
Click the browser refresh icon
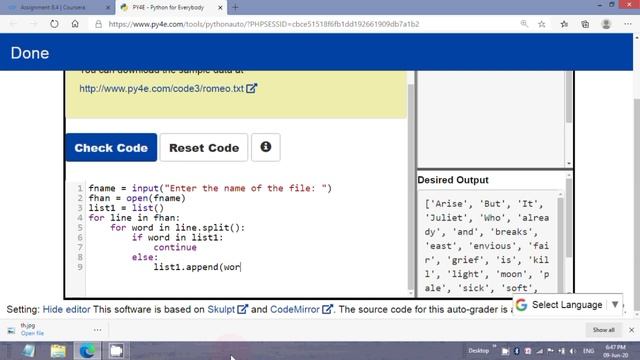pyautogui.click(x=54, y=24)
